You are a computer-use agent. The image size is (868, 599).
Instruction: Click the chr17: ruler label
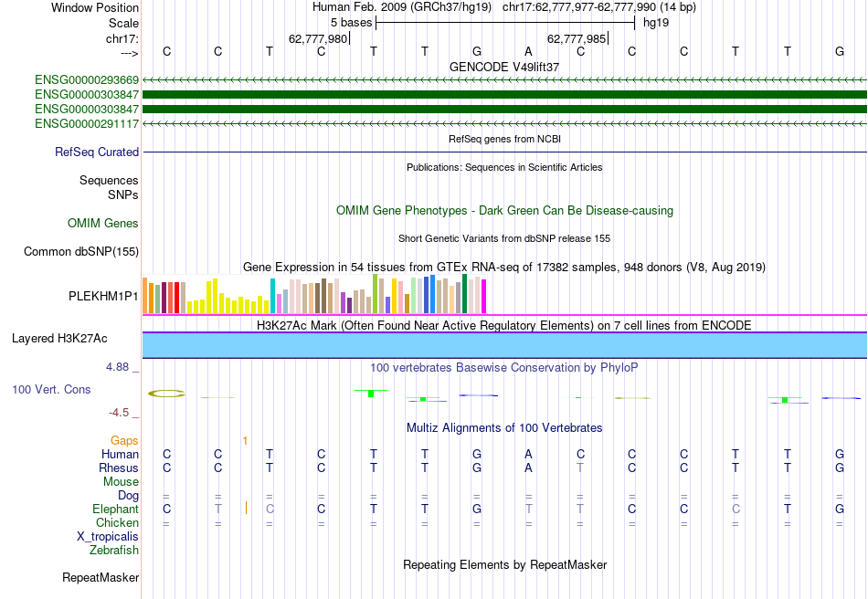tap(122, 38)
